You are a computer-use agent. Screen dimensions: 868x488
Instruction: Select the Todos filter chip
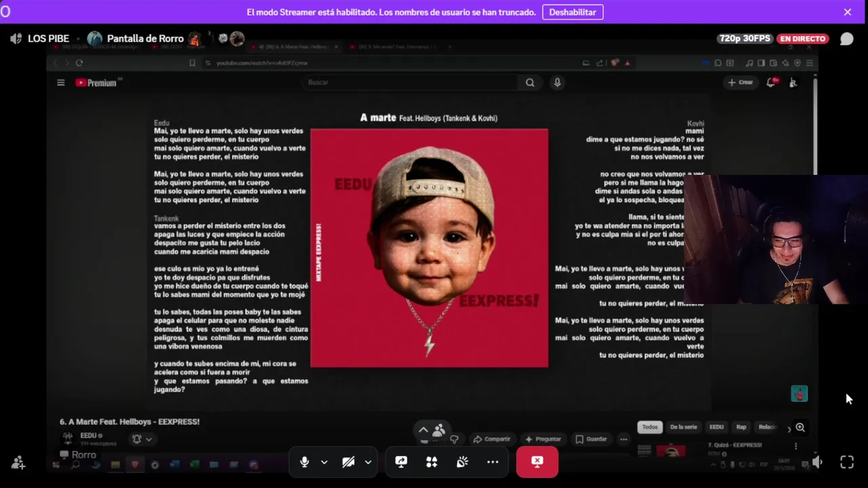[650, 428]
